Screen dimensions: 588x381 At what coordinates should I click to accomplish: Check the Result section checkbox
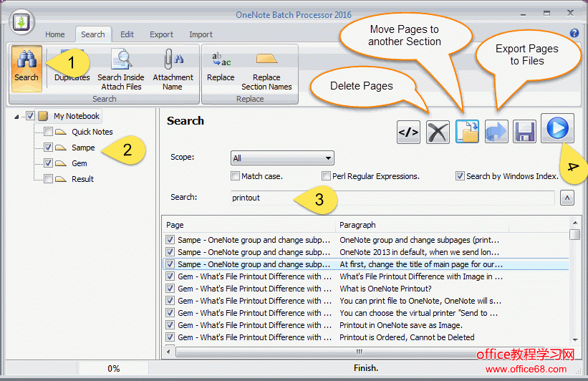click(x=48, y=179)
